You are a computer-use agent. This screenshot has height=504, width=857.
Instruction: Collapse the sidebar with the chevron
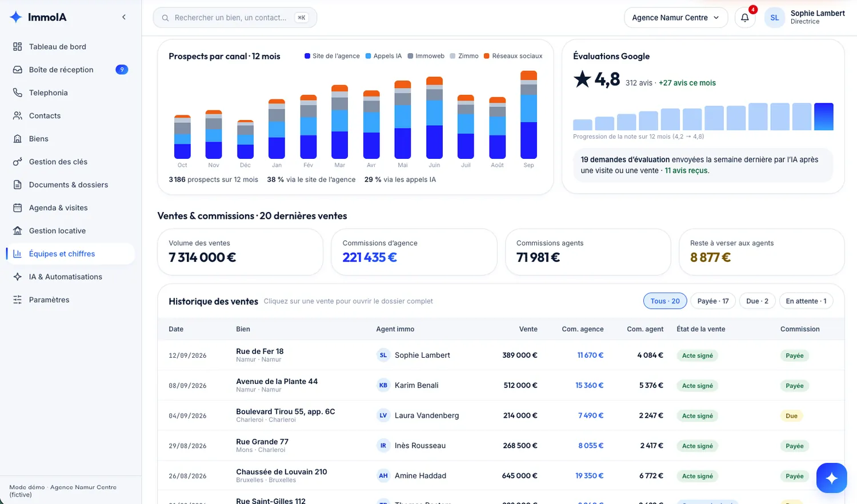(124, 17)
